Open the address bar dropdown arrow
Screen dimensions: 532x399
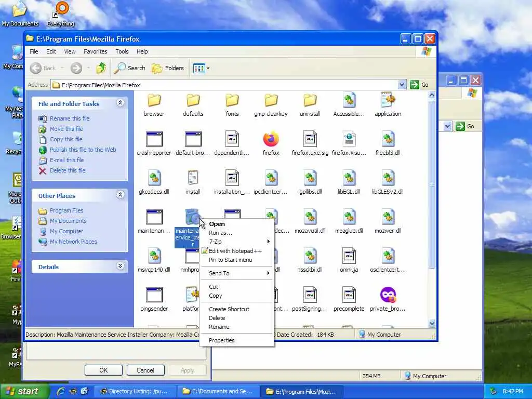pos(402,85)
